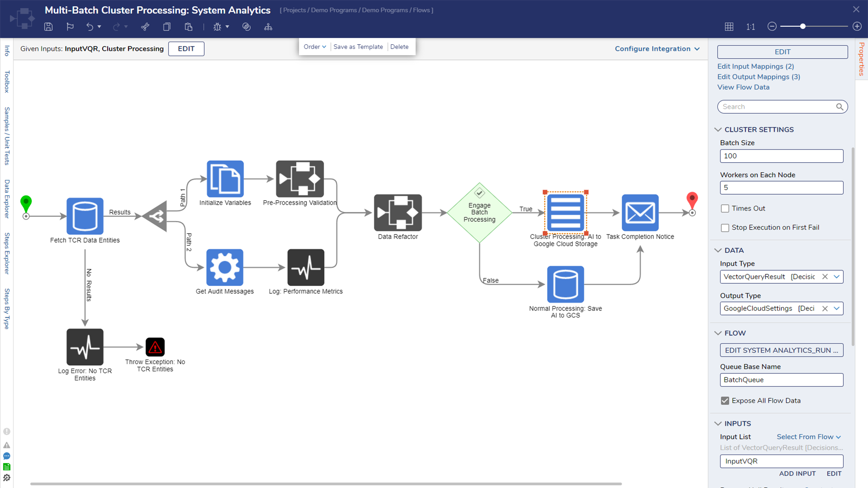Check the Expose All Flow Data checkbox
Viewport: 868px width, 488px height.
tap(725, 400)
